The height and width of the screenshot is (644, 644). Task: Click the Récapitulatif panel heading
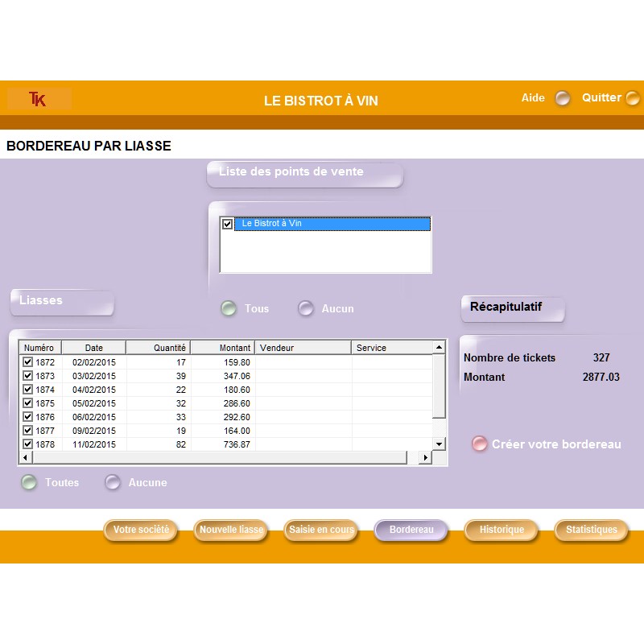tap(506, 307)
